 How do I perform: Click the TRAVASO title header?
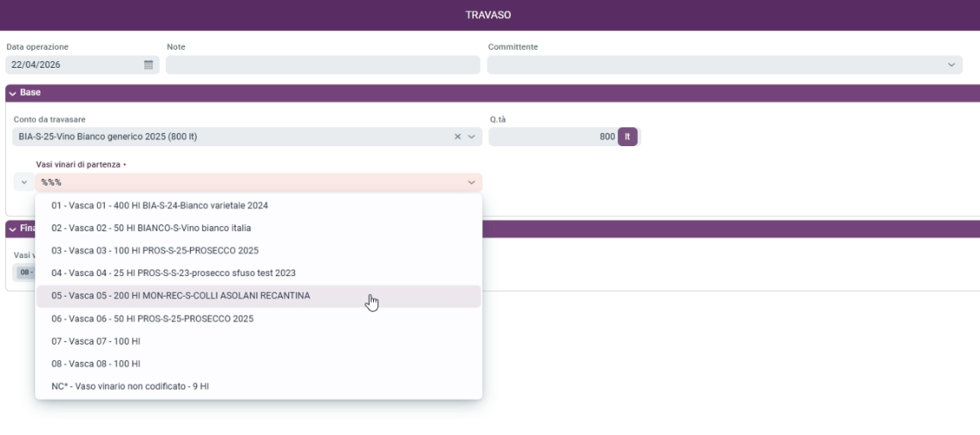click(x=488, y=15)
